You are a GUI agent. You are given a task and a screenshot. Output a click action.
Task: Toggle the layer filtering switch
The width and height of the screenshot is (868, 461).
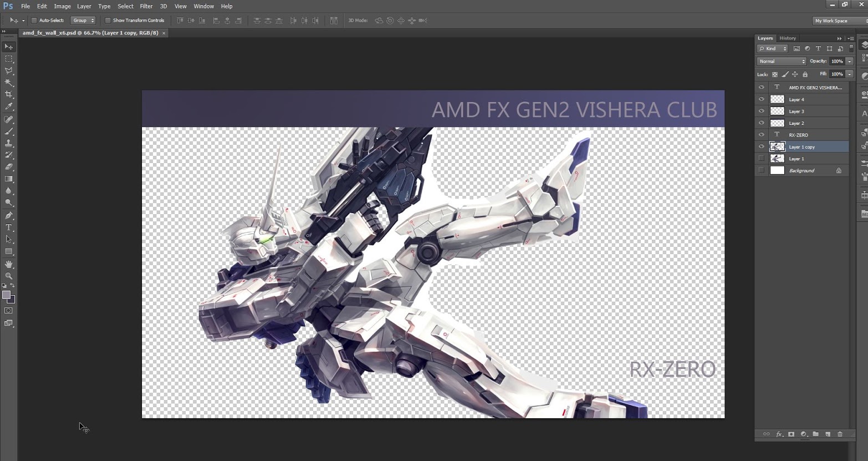click(x=851, y=49)
